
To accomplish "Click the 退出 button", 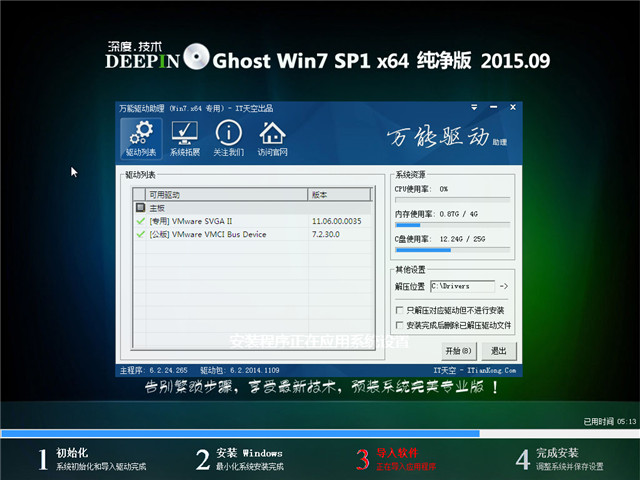I will pyautogui.click(x=499, y=351).
